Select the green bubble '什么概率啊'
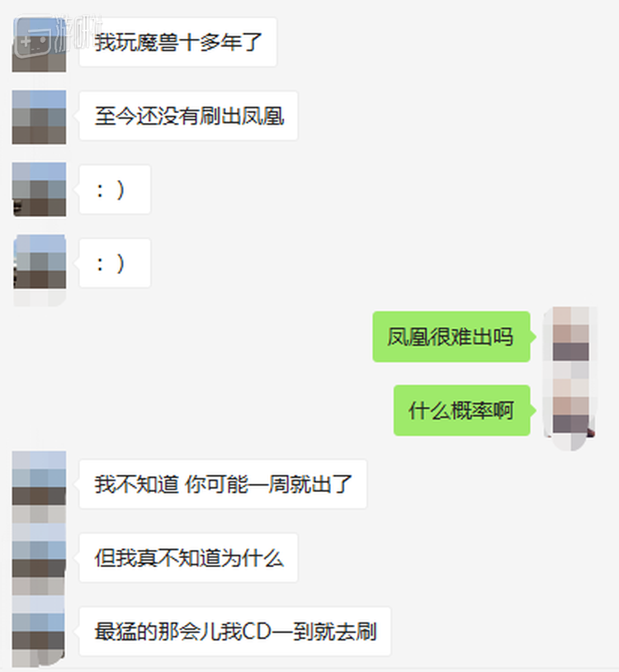 (x=462, y=410)
